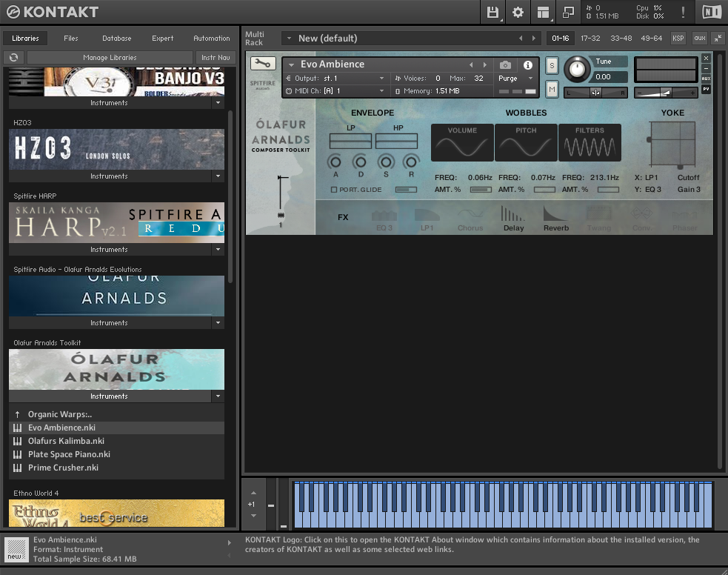Toggle the Chorus effect
This screenshot has height=575, width=728.
(x=470, y=219)
